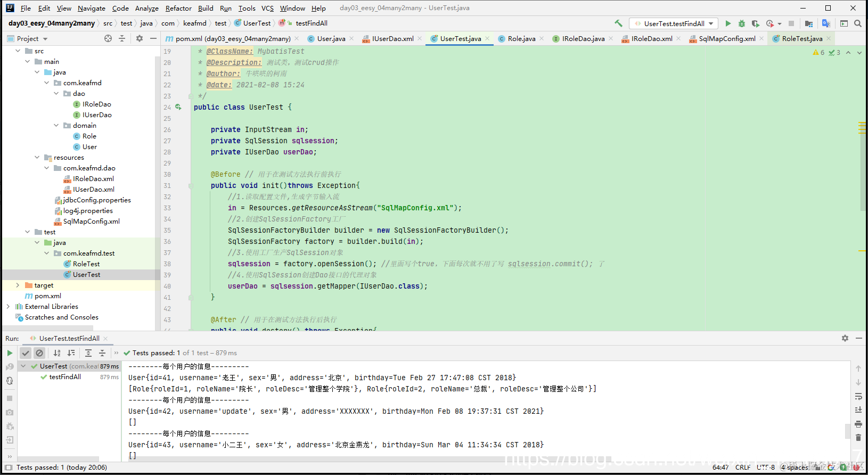Toggle auto-test rerun icon
Viewport: 868px width, 475px height.
click(10, 380)
